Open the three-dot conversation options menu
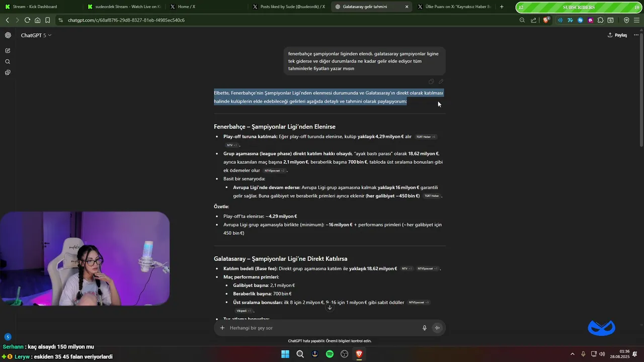644x362 pixels. (636, 35)
